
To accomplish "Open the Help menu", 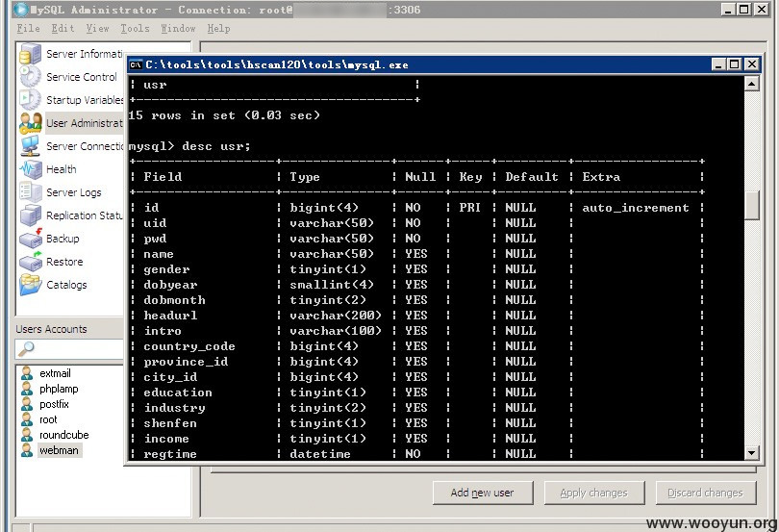I will coord(218,28).
